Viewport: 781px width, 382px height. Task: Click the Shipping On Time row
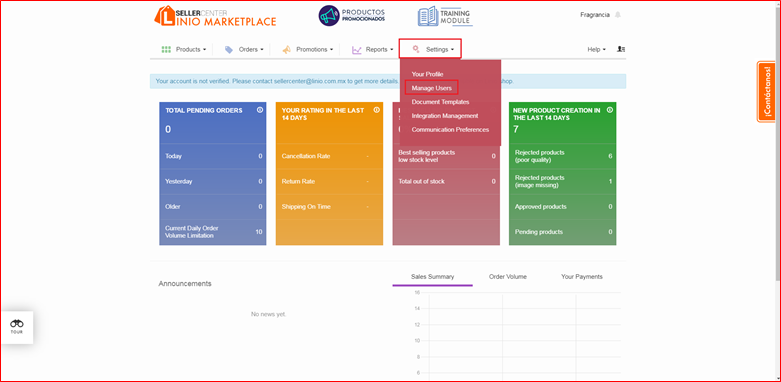point(329,207)
